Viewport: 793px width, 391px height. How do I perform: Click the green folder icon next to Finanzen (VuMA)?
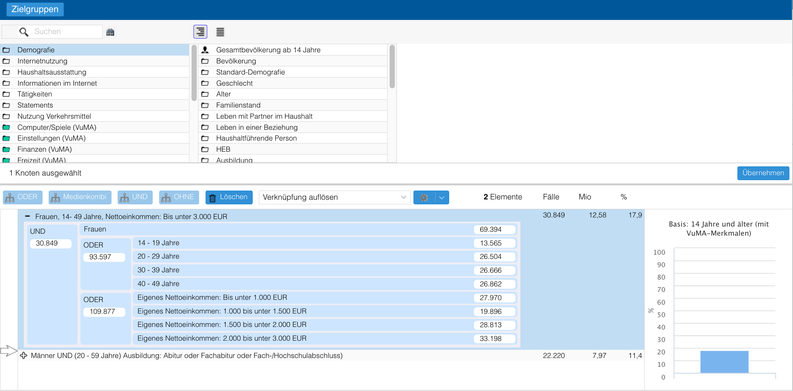coord(6,149)
